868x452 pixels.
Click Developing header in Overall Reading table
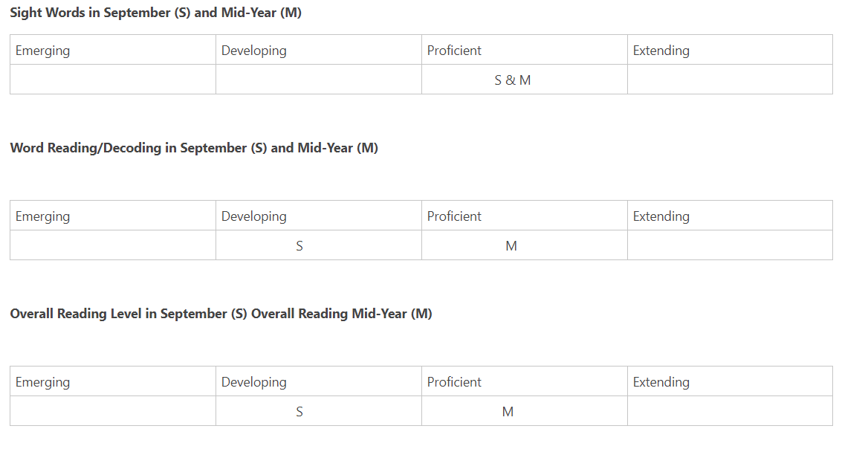318,381
